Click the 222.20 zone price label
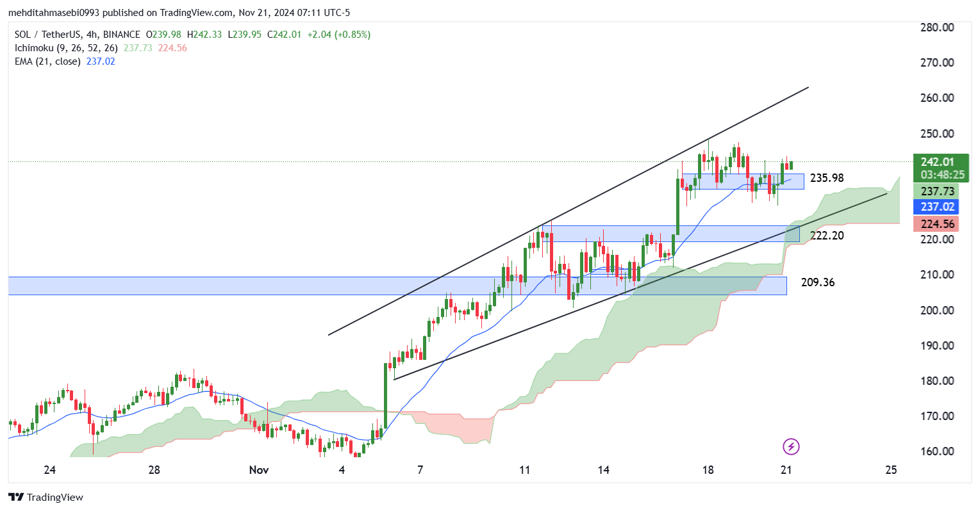The height and width of the screenshot is (511, 980). 827,236
